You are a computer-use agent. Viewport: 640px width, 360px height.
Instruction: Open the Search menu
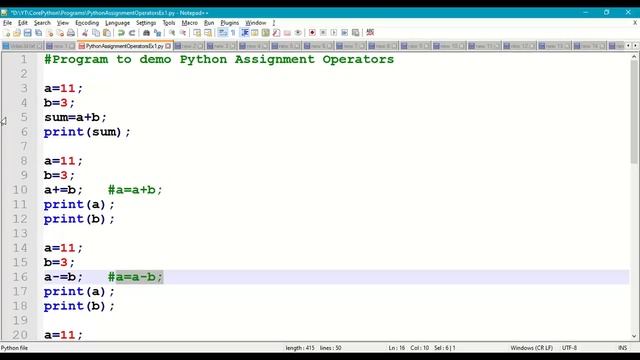tap(42, 23)
